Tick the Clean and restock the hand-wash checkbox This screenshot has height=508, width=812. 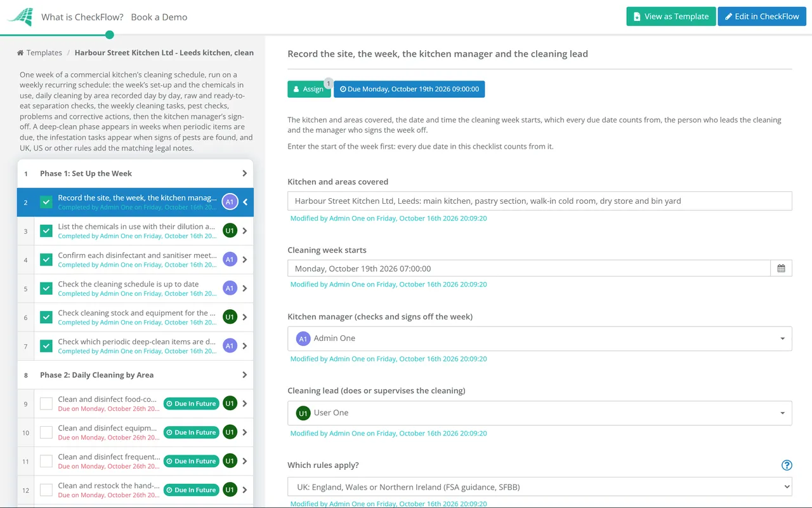(46, 490)
